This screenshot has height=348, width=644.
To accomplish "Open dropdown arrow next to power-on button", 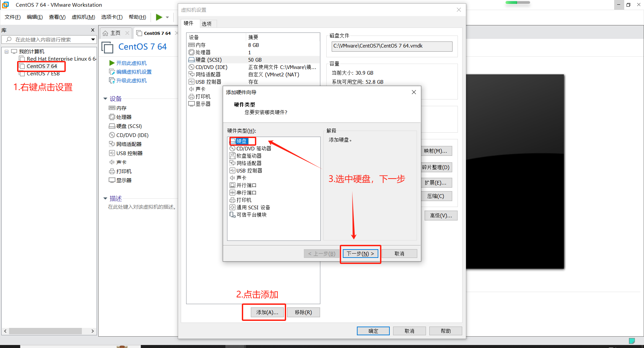I will click(167, 17).
